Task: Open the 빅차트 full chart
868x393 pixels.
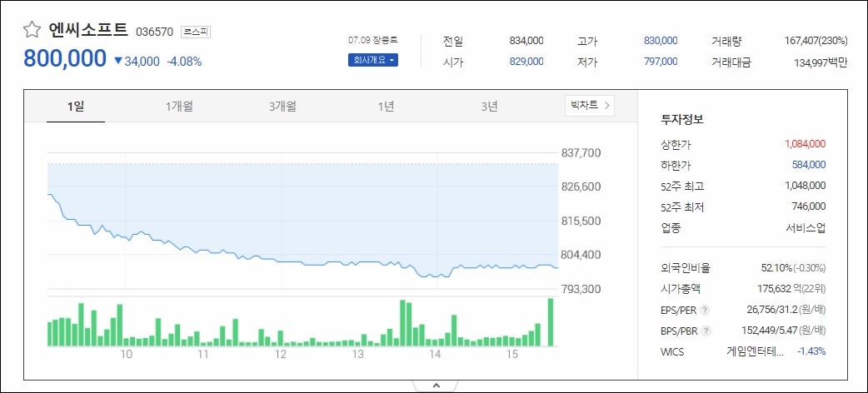Action: (x=590, y=105)
